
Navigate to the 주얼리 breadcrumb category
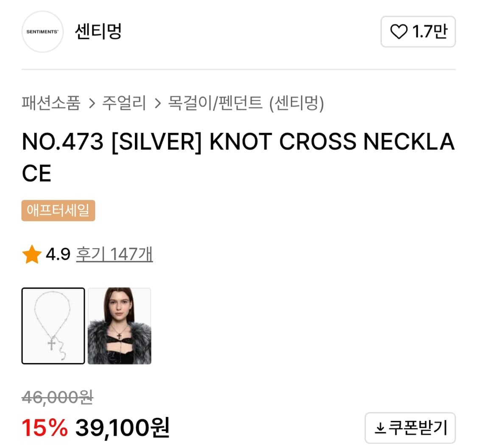click(124, 103)
